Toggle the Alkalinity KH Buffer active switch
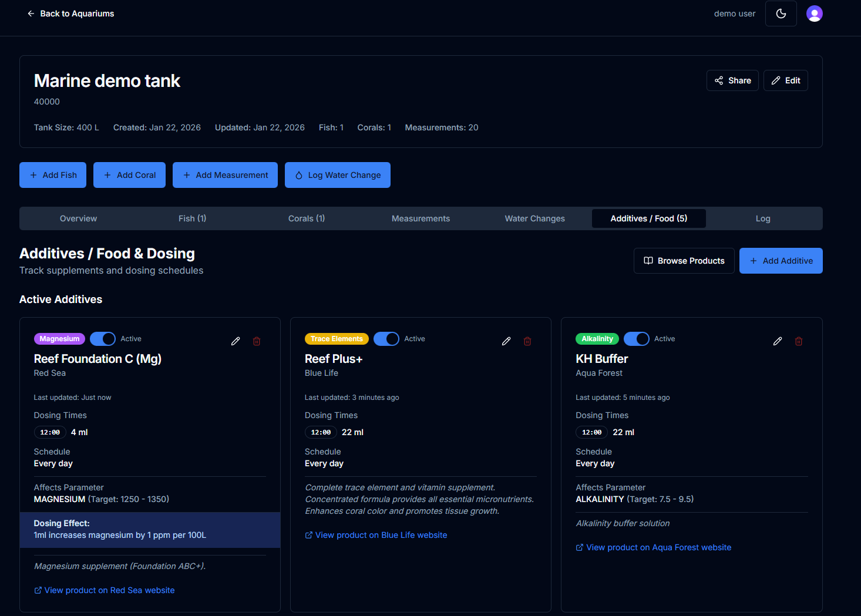Image resolution: width=861 pixels, height=616 pixels. coord(636,339)
